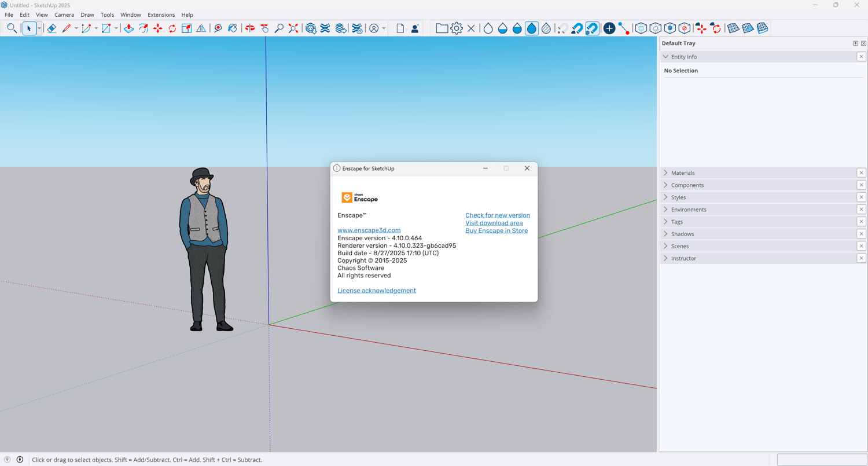This screenshot has width=868, height=466.
Task: Click the Check for new version link
Action: coord(498,215)
